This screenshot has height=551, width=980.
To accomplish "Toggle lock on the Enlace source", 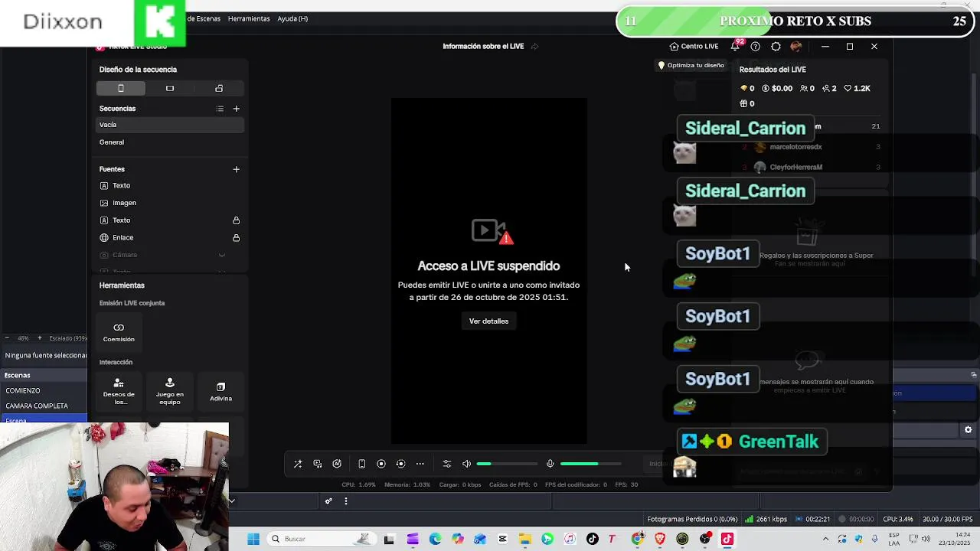I will [236, 238].
